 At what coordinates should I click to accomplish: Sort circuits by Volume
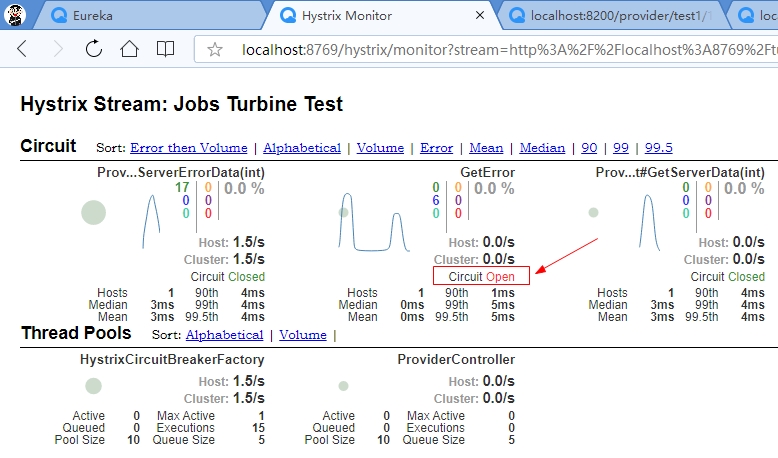pyautogui.click(x=380, y=148)
